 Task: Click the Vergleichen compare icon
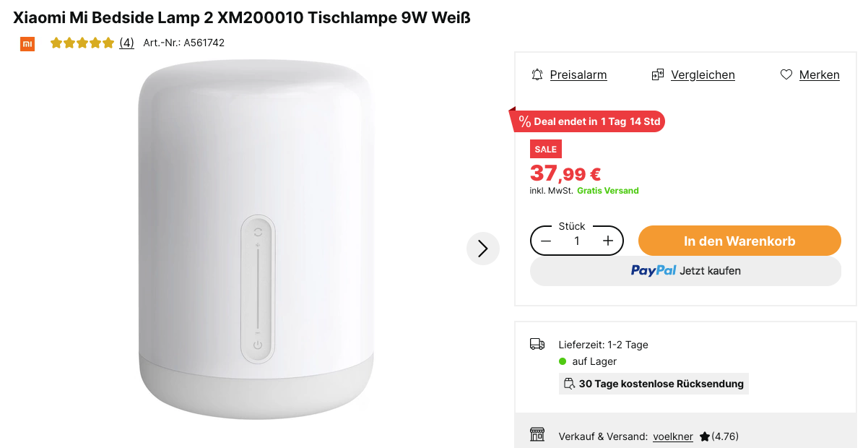point(657,74)
